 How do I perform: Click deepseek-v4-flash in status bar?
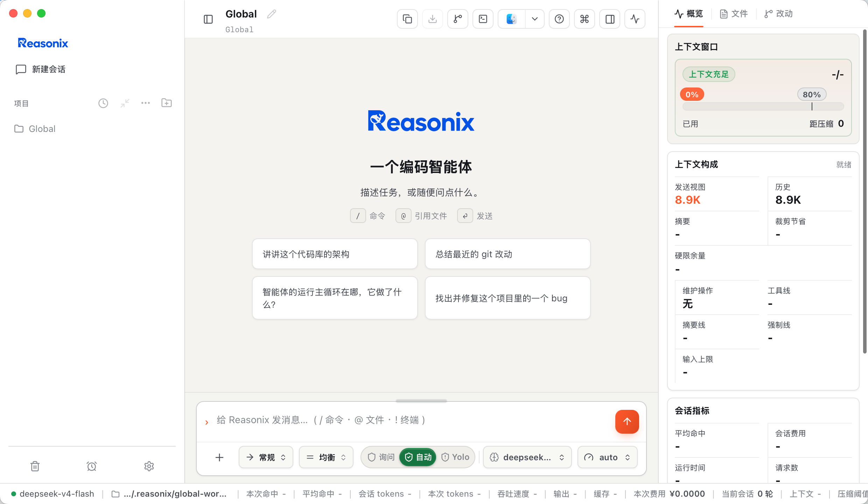click(52, 494)
